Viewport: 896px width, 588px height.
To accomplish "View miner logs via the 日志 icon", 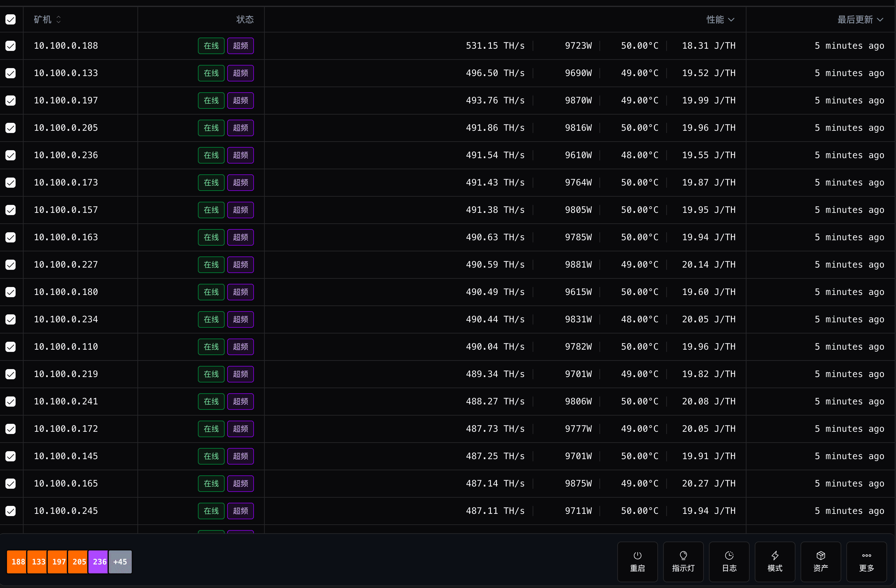I will click(729, 562).
